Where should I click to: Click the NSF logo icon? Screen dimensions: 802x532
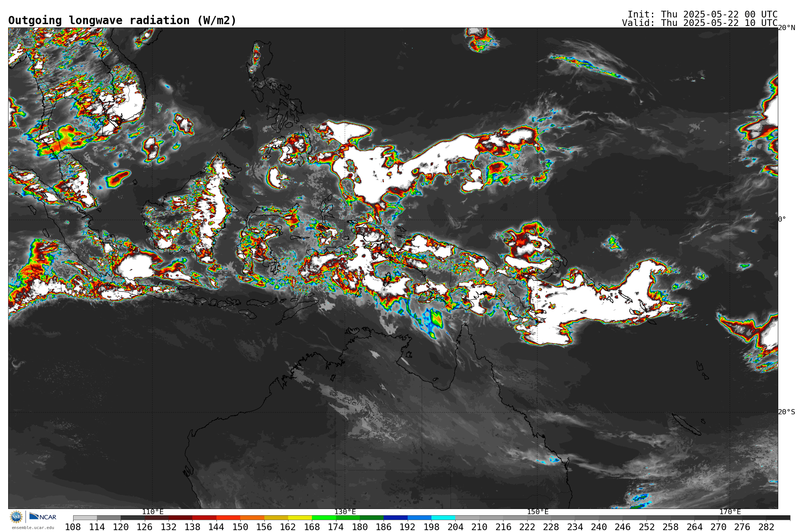[16, 516]
